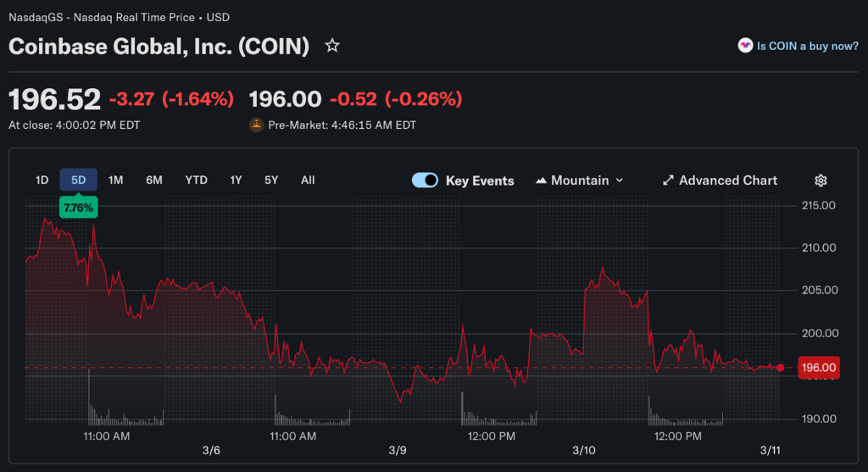The image size is (868, 472).
Task: Switch to the 1D time range
Action: [42, 180]
